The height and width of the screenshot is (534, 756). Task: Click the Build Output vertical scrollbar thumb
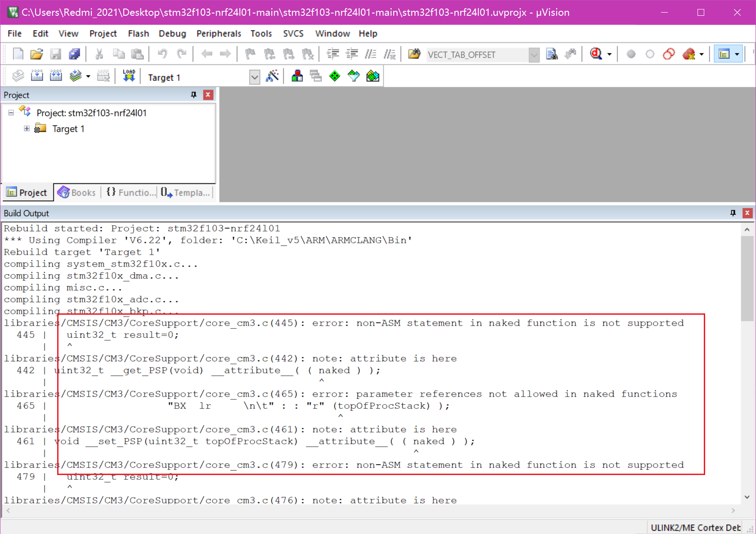[747, 278]
